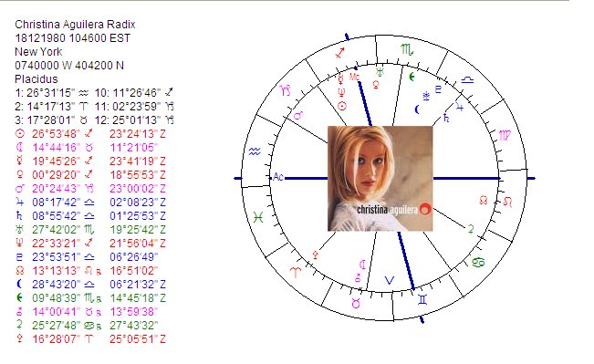Click the Mc midheaven label on the wheel
This screenshot has height=364, width=594.
coord(354,78)
